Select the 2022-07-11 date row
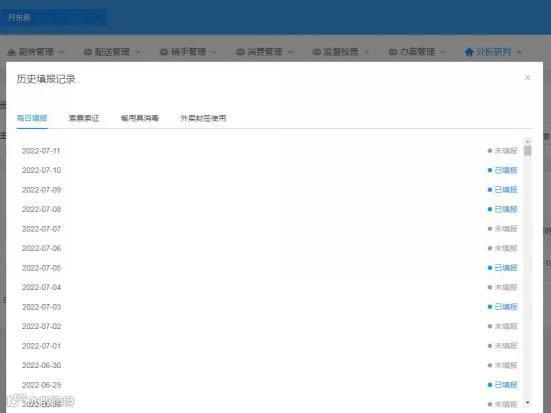The height and width of the screenshot is (413, 551). (269, 151)
